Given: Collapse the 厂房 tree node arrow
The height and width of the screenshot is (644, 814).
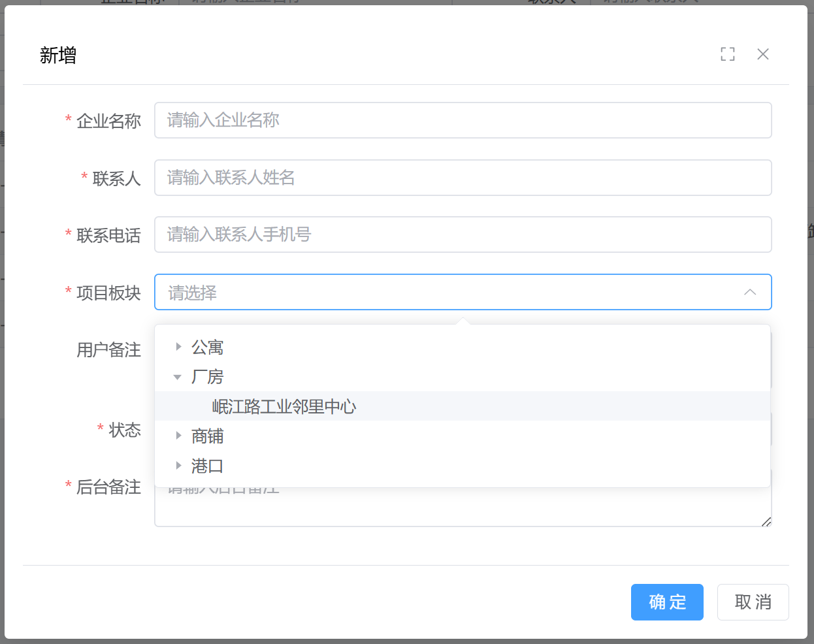Looking at the screenshot, I should point(178,377).
